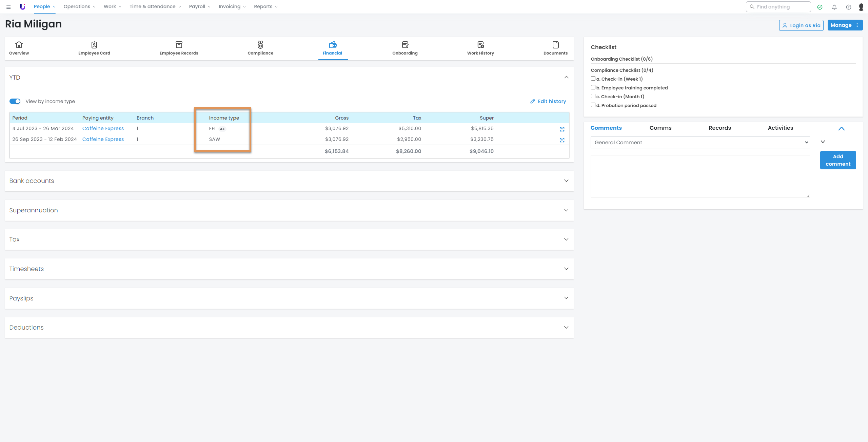This screenshot has height=442, width=868.
Task: Open the user profile avatar icon
Action: click(861, 7)
